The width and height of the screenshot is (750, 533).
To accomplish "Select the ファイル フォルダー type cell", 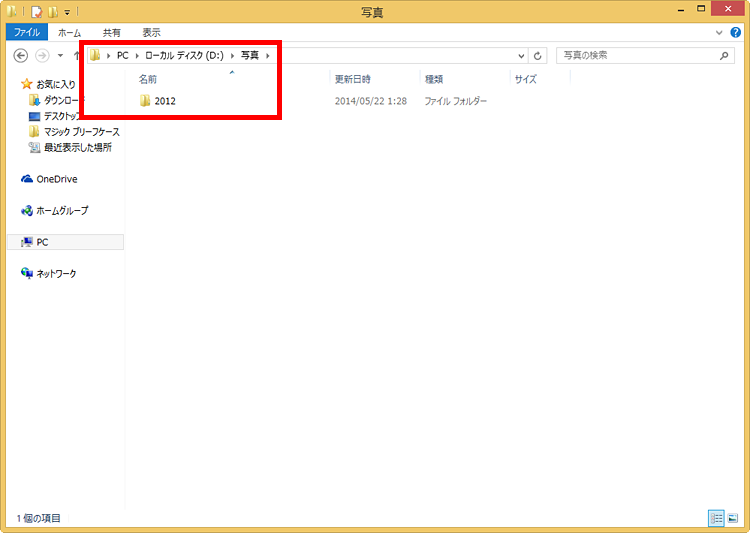I will [455, 101].
